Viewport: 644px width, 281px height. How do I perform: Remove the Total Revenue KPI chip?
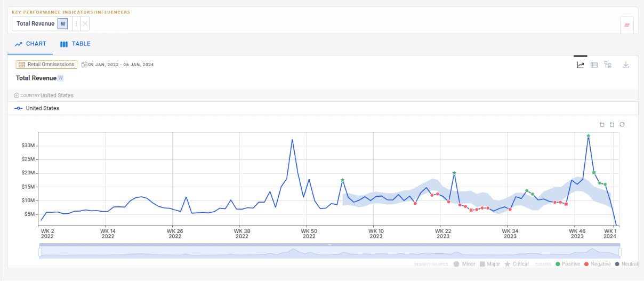click(85, 23)
